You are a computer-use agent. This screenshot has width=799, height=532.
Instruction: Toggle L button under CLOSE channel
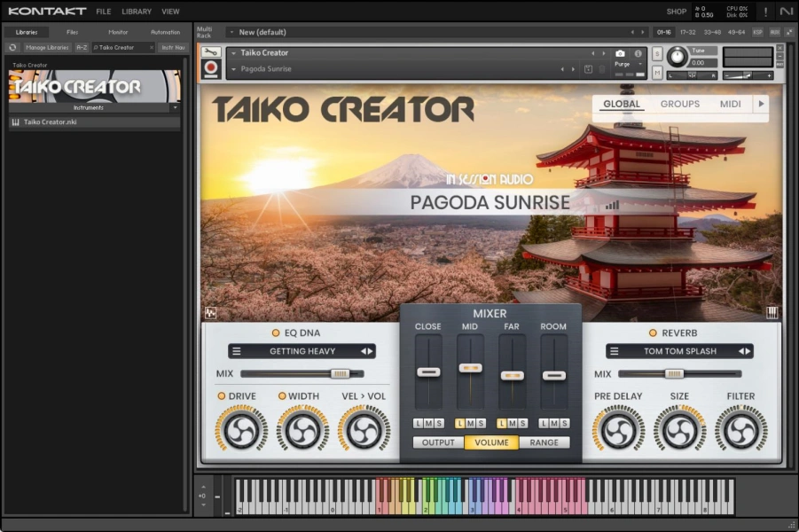[418, 423]
